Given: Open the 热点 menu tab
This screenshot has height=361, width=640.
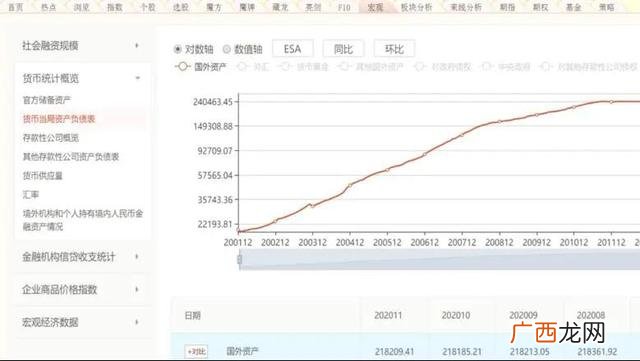Looking at the screenshot, I should [49, 7].
